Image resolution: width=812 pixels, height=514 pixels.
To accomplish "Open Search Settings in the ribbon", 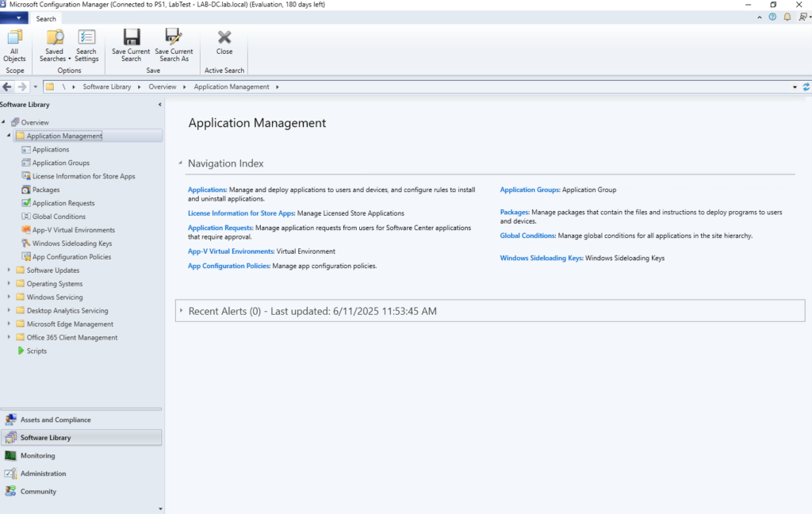I will 86,39.
